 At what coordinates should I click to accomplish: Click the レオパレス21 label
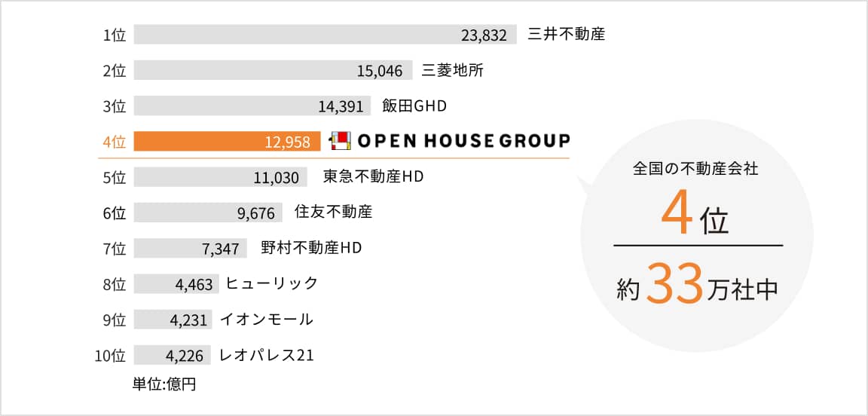(266, 355)
